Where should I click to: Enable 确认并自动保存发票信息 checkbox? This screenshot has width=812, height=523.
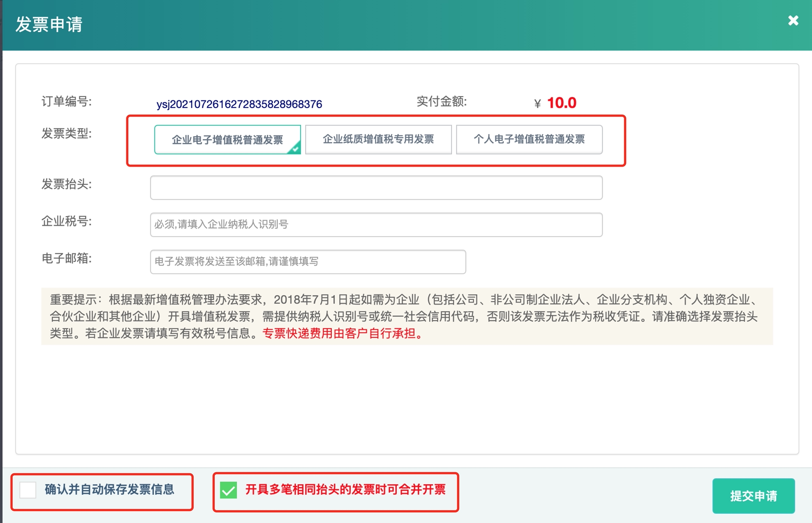coord(28,490)
